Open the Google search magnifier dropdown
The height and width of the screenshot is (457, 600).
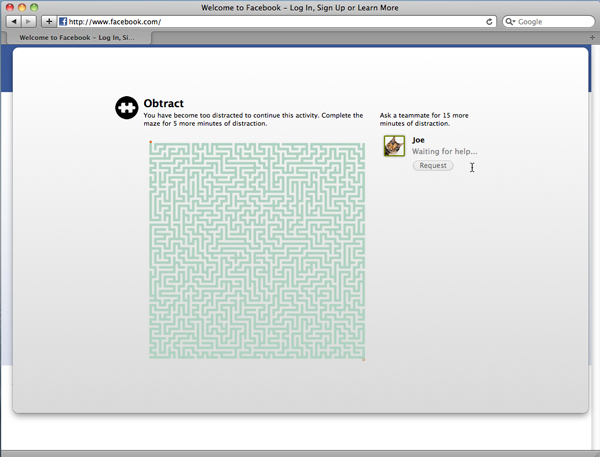(510, 22)
